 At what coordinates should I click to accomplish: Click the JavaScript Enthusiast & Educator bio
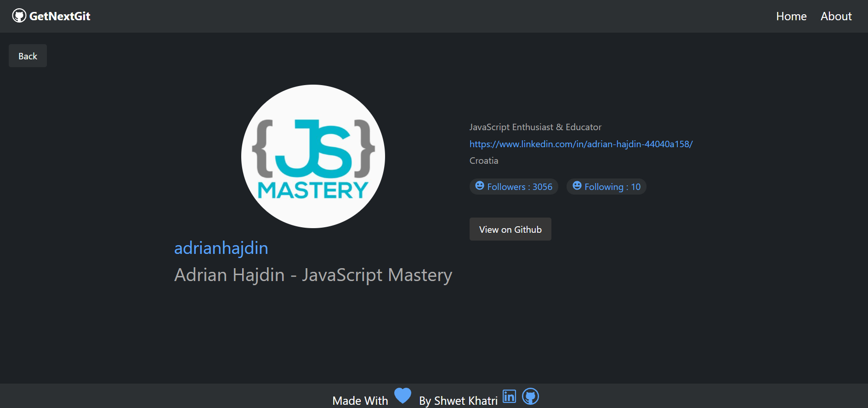(535, 127)
